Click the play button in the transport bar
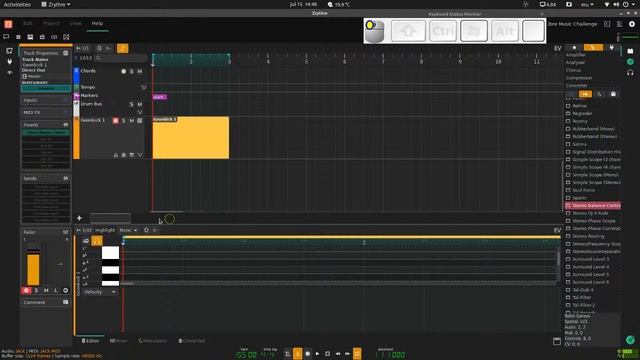 318,353
